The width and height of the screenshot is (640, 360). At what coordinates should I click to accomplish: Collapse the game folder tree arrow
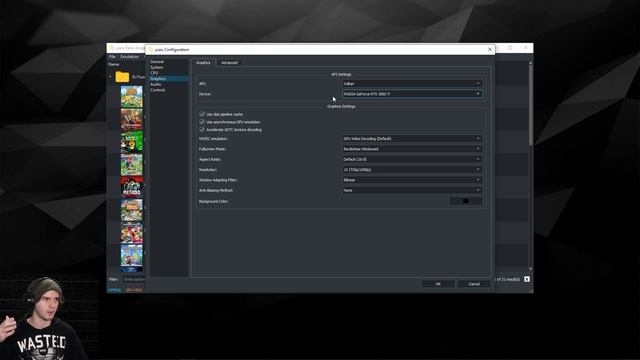coord(110,77)
